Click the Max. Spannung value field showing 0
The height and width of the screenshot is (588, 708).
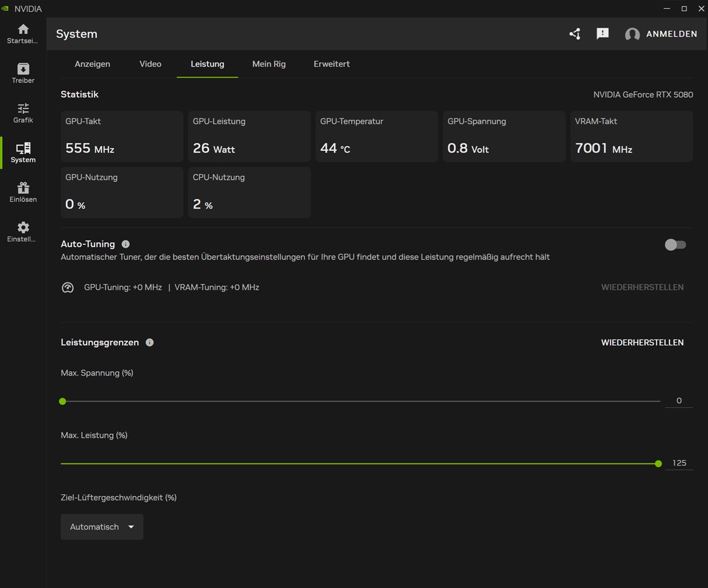pos(679,401)
